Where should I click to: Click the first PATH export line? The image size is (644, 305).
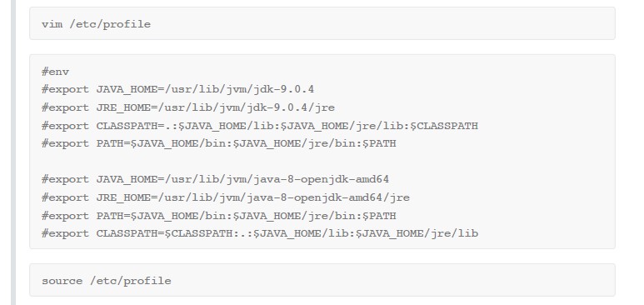[219, 144]
